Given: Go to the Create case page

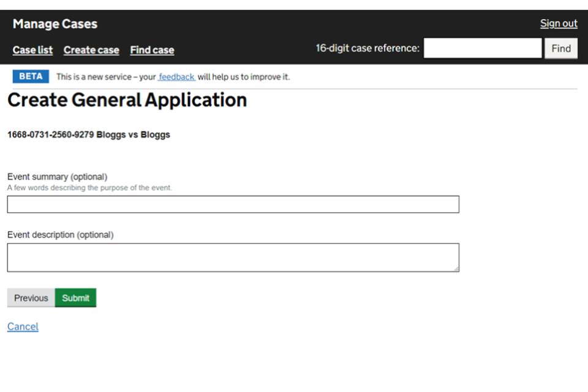Looking at the screenshot, I should point(91,50).
